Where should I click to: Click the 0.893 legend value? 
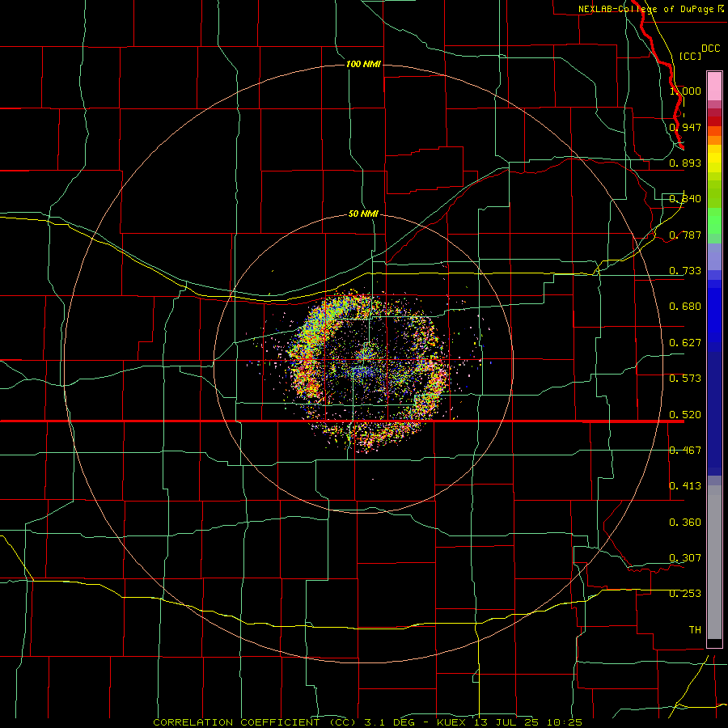coord(685,163)
